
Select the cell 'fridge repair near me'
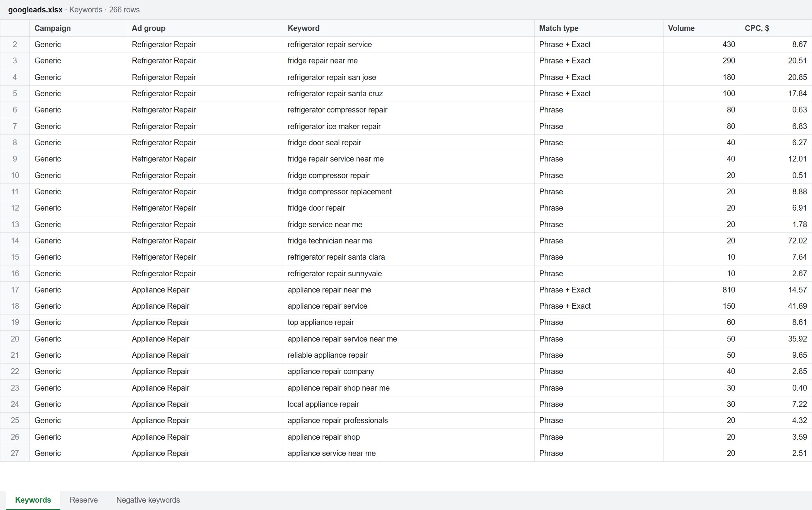point(408,61)
